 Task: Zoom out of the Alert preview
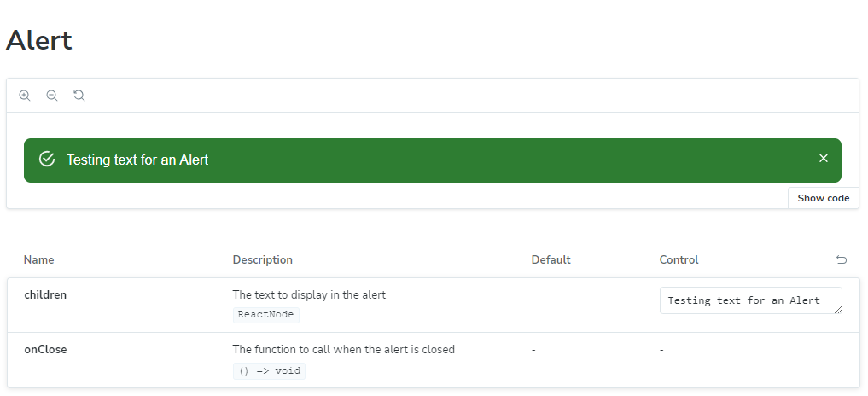[x=52, y=96]
